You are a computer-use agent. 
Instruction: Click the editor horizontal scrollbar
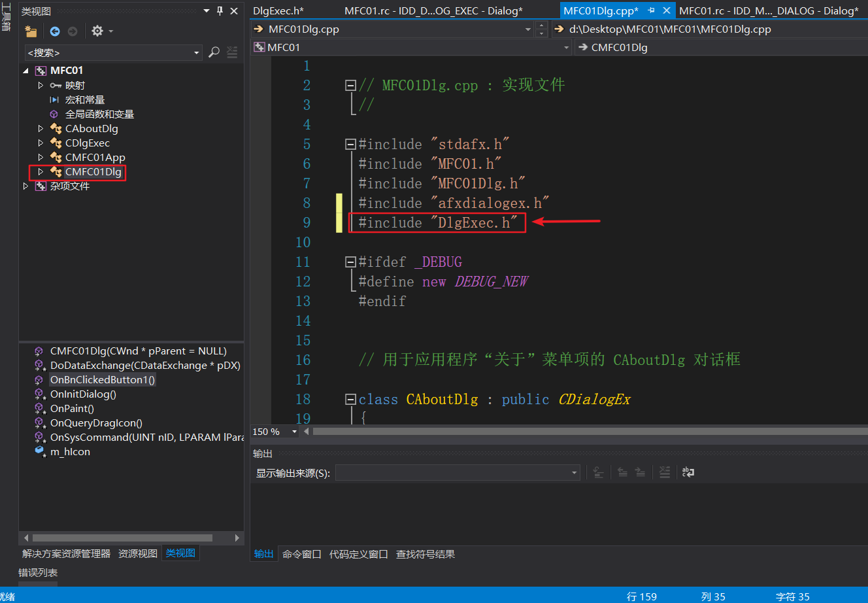point(590,432)
